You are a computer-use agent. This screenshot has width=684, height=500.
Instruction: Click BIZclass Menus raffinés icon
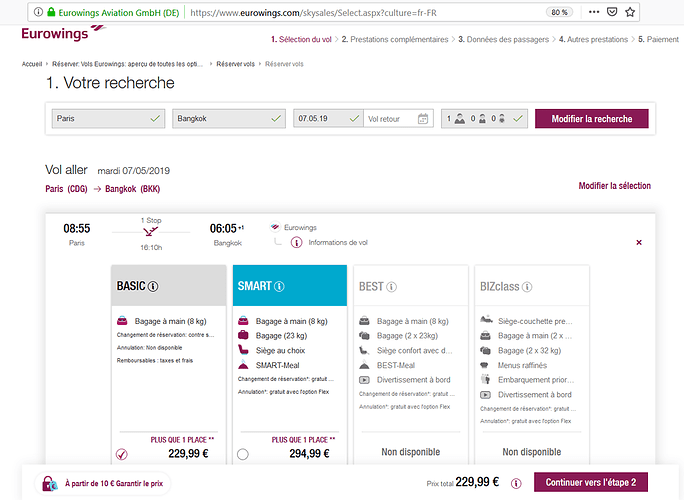pos(484,365)
